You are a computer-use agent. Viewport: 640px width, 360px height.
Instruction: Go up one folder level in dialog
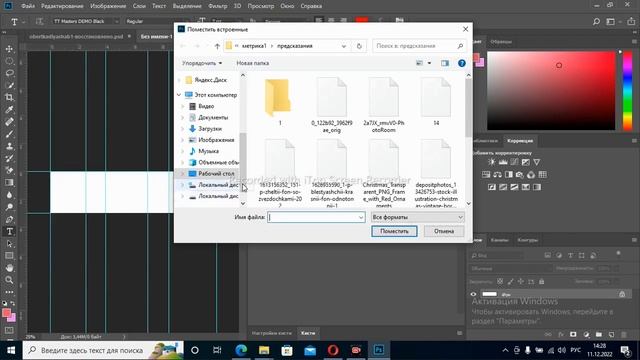(x=217, y=46)
